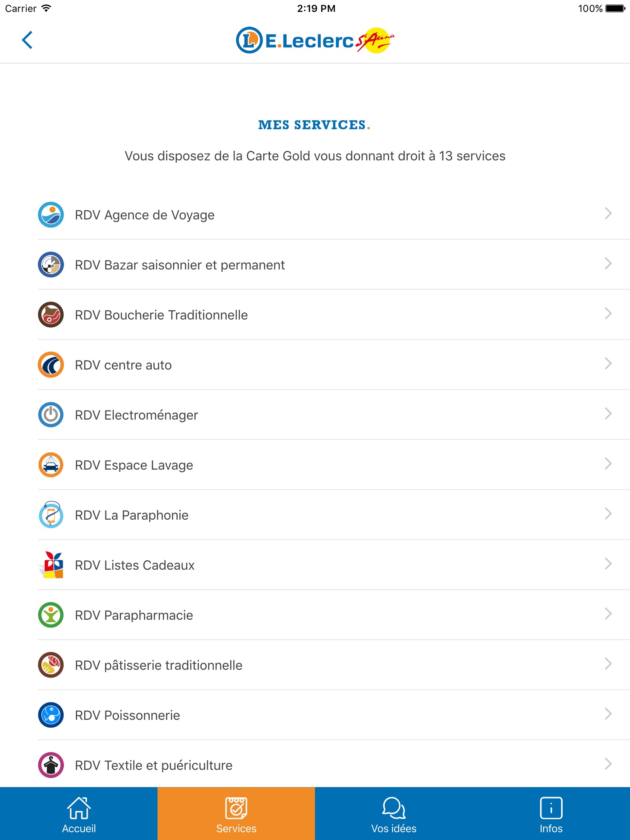Tap the E.Leclerc logo in header
630x840 pixels.
click(x=315, y=40)
